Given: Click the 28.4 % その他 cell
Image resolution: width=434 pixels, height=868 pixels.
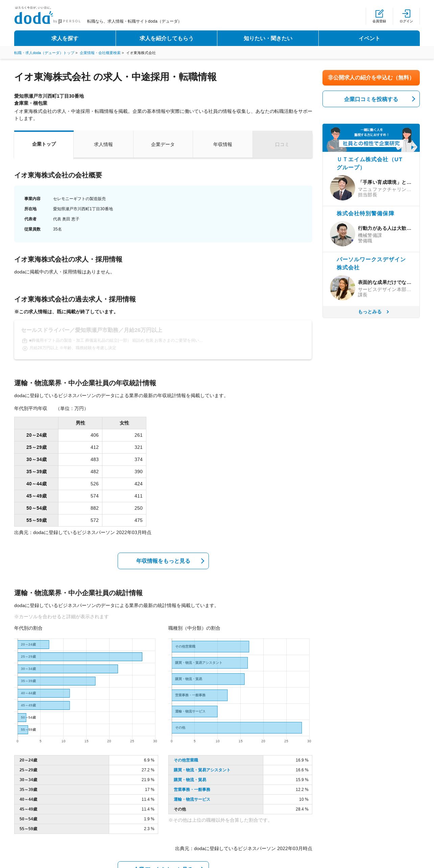Looking at the screenshot, I should (288, 809).
